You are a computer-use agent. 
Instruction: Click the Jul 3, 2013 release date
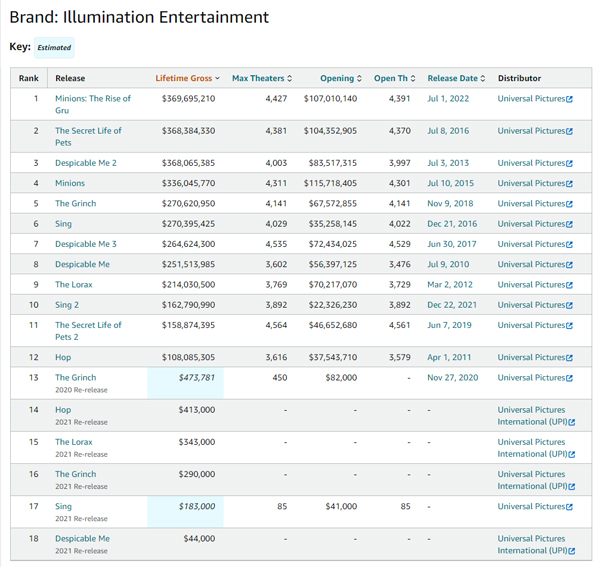(448, 163)
